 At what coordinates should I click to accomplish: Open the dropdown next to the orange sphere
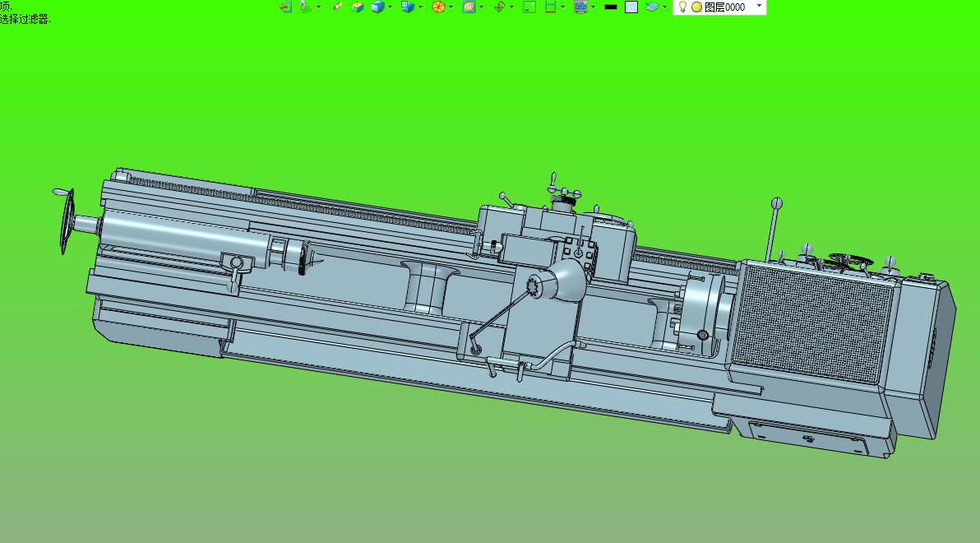coord(451,7)
